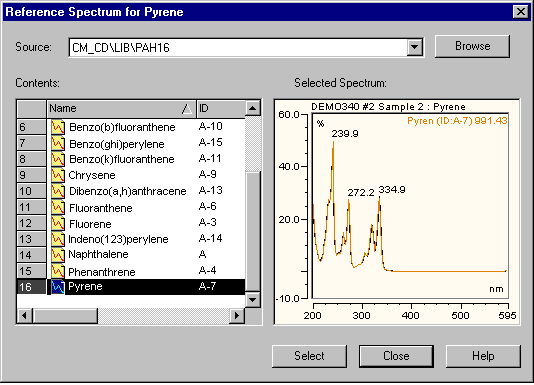
Task: Sort list by the Name column header
Action: coord(121,109)
